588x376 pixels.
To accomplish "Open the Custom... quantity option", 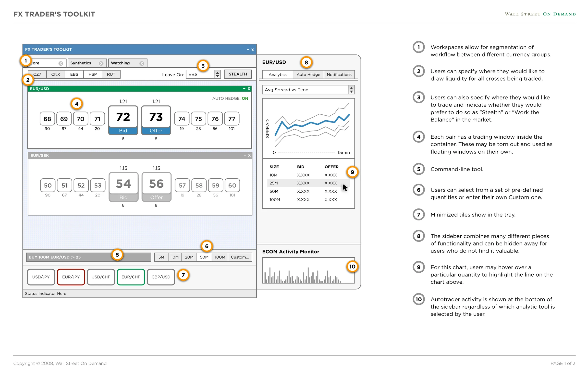I will (x=240, y=257).
